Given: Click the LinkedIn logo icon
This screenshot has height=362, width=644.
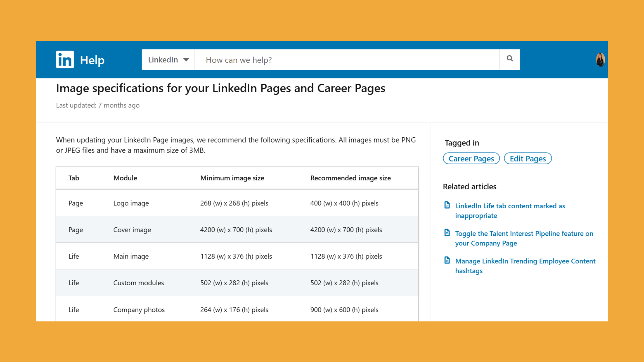Looking at the screenshot, I should point(65,59).
